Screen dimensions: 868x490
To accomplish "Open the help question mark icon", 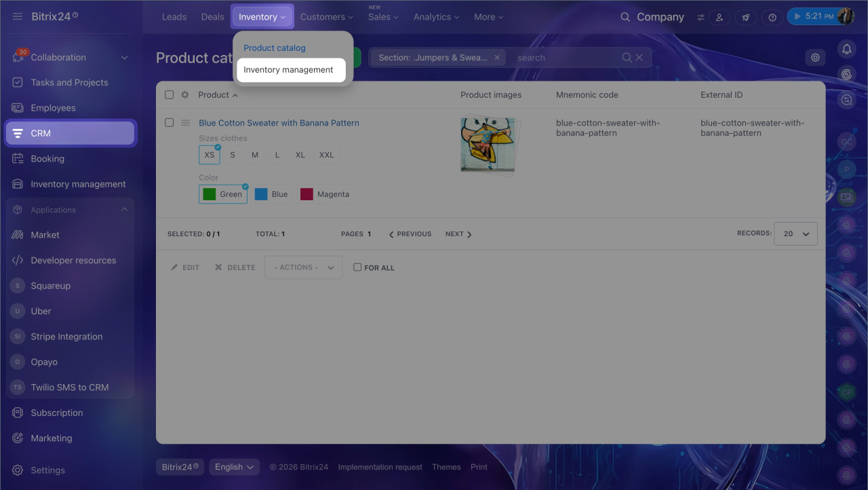I will 772,17.
